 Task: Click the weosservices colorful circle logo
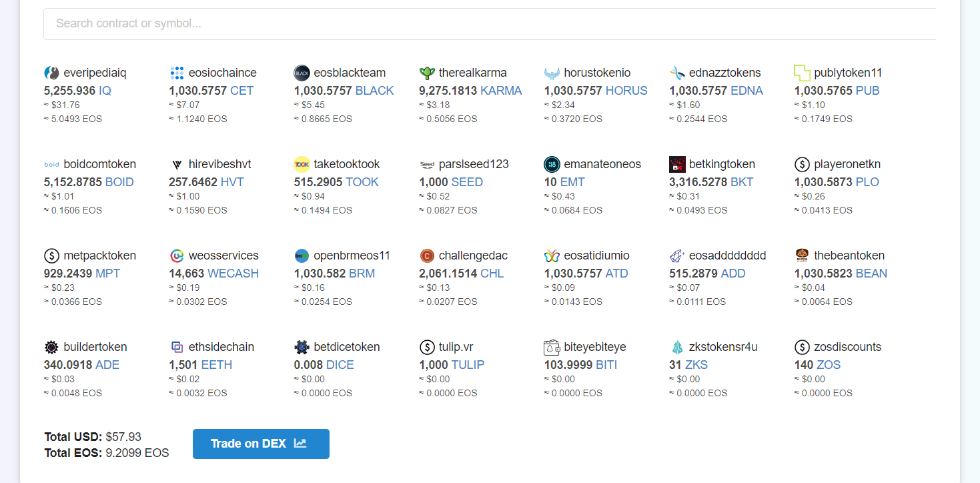177,256
